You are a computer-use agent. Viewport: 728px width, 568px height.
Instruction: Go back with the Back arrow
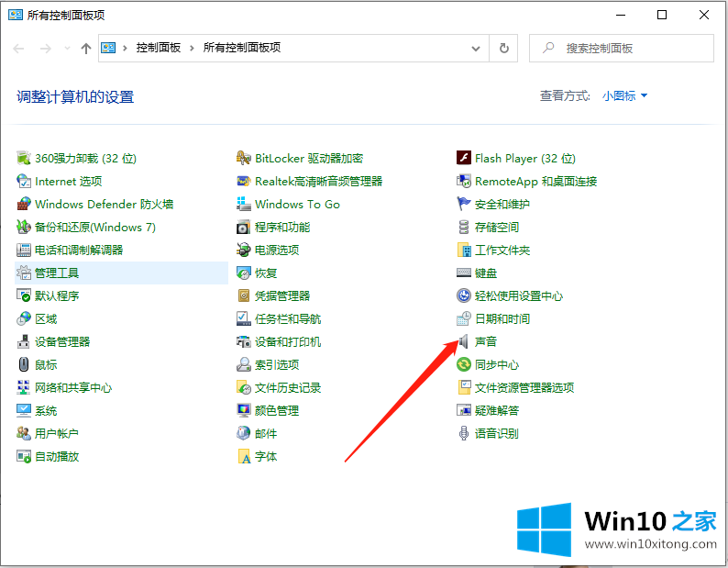[x=18, y=49]
